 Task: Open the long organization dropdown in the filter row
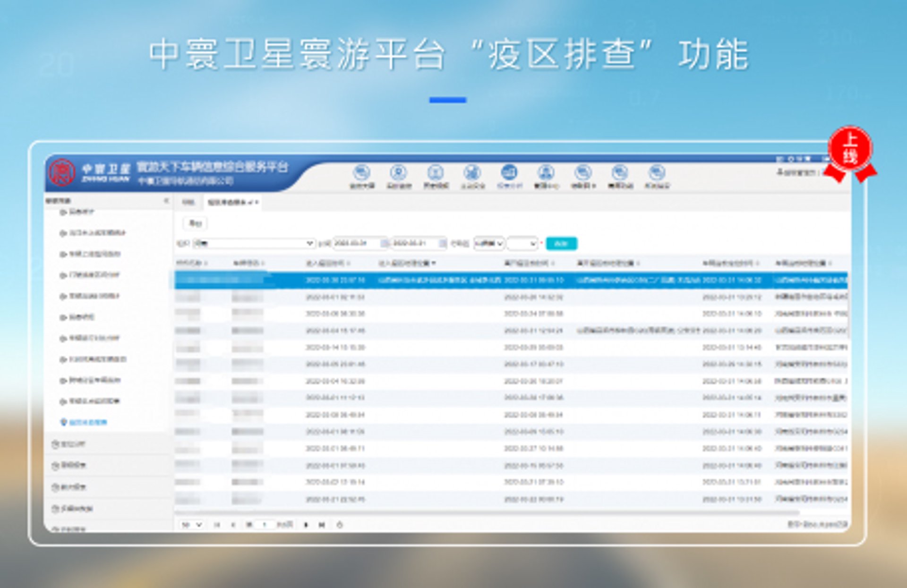(254, 243)
